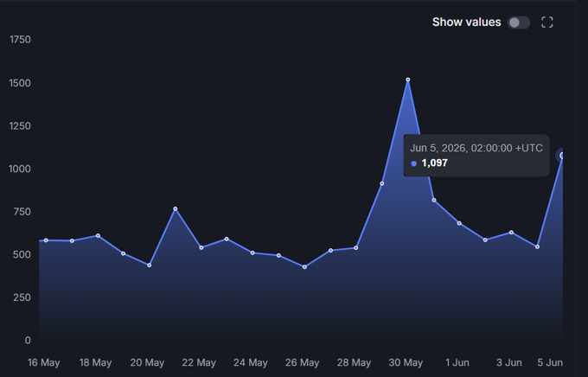Image resolution: width=588 pixels, height=377 pixels.
Task: Enable the Show values toggle switch
Action: [519, 22]
